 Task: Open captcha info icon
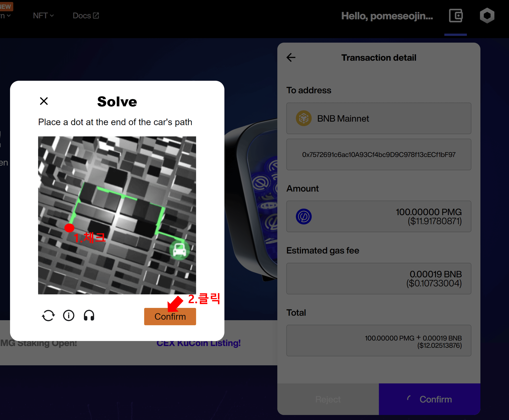(x=69, y=316)
